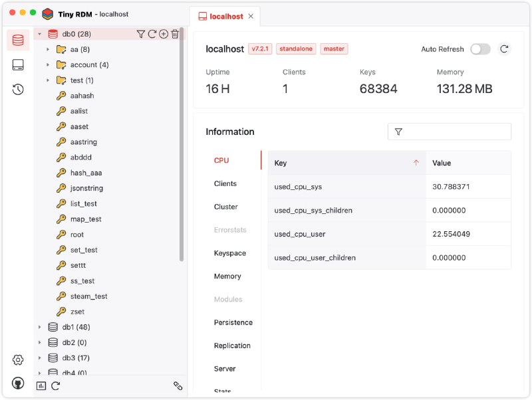Switch to the Memory information section
532x400 pixels.
[229, 276]
